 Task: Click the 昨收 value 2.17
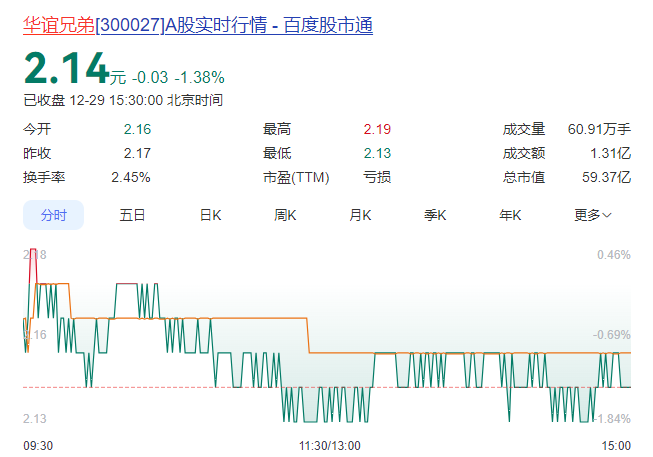(137, 153)
